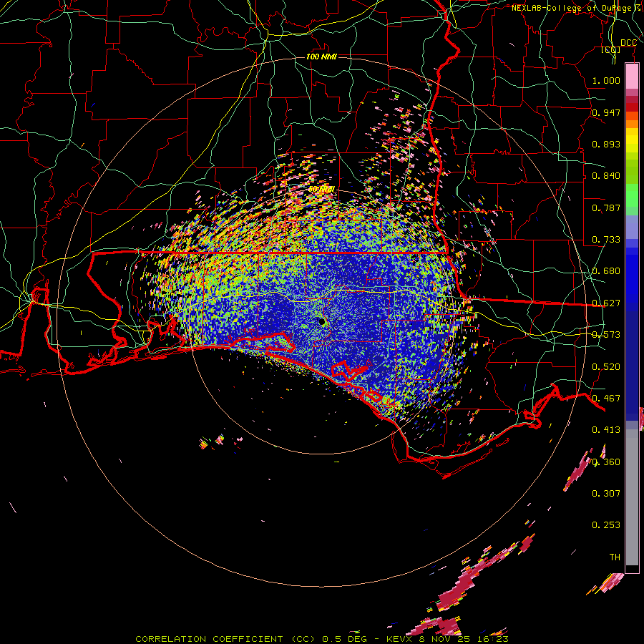Click the 0.947 legend value
Image resolution: width=644 pixels, height=644 pixels.
[606, 112]
